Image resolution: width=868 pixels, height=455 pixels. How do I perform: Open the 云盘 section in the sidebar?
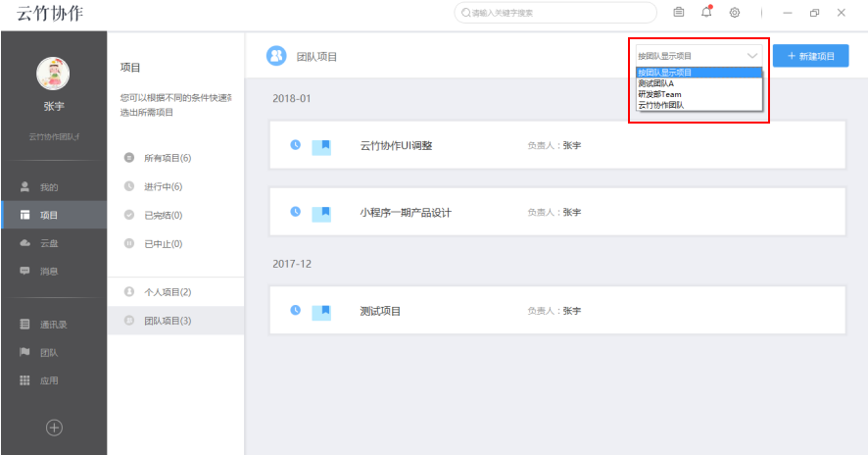pyautogui.click(x=49, y=243)
